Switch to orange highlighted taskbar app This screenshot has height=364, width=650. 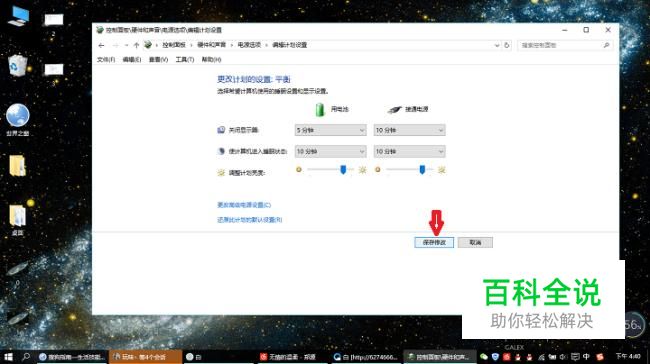[146, 357]
